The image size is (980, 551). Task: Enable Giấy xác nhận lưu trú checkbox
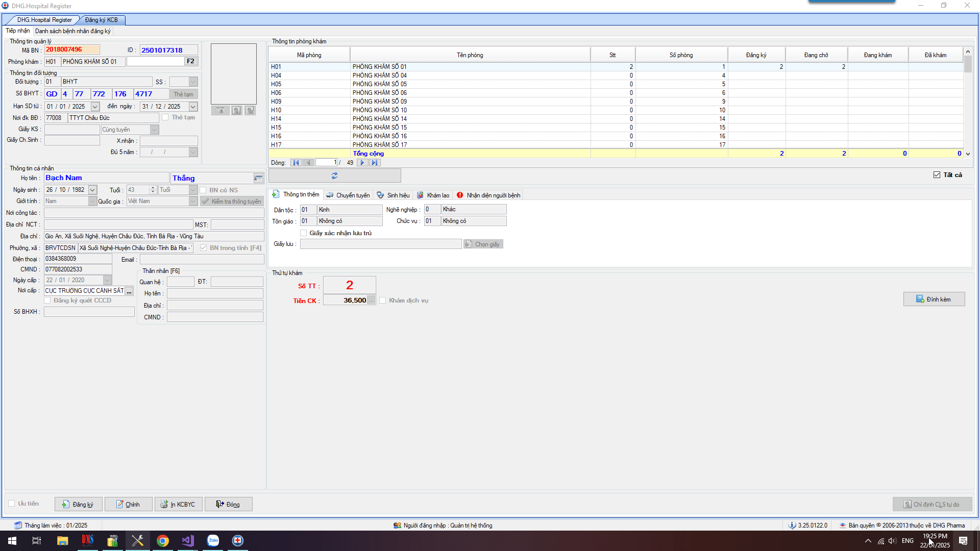coord(304,233)
